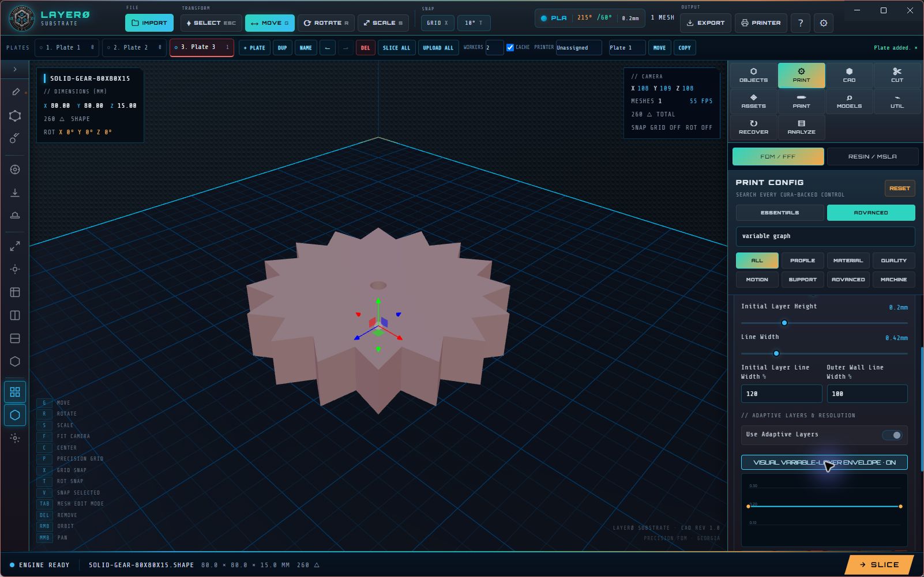Switch to the FDM / FFF tab

click(777, 157)
